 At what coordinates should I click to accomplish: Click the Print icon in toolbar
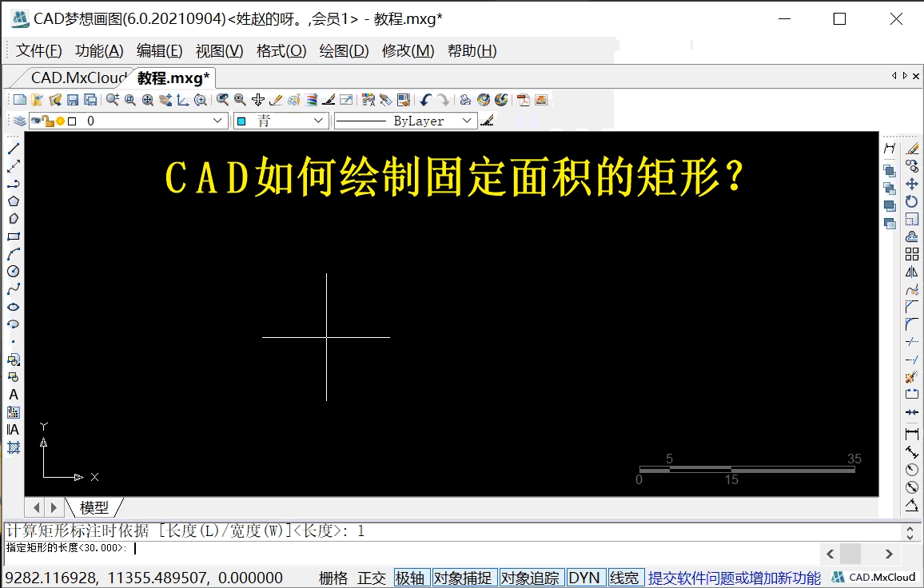(x=465, y=100)
